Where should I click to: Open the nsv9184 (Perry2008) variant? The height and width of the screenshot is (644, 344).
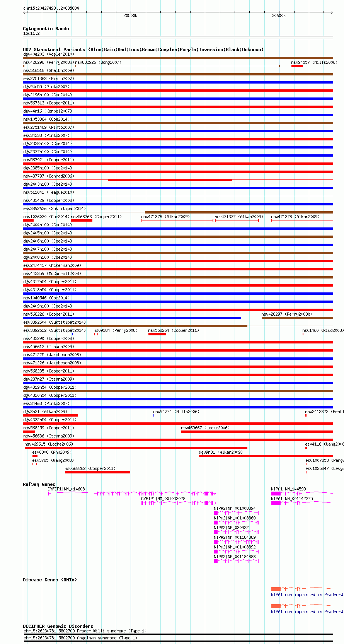pos(115,330)
